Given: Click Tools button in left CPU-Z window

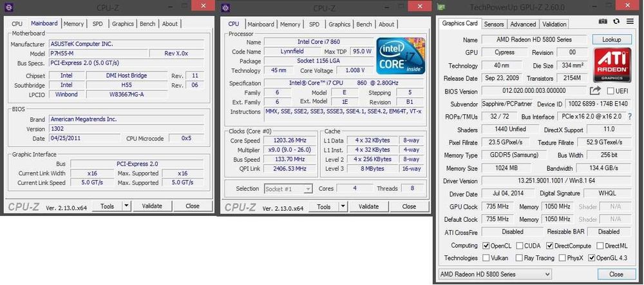Looking at the screenshot, I should point(107,206).
